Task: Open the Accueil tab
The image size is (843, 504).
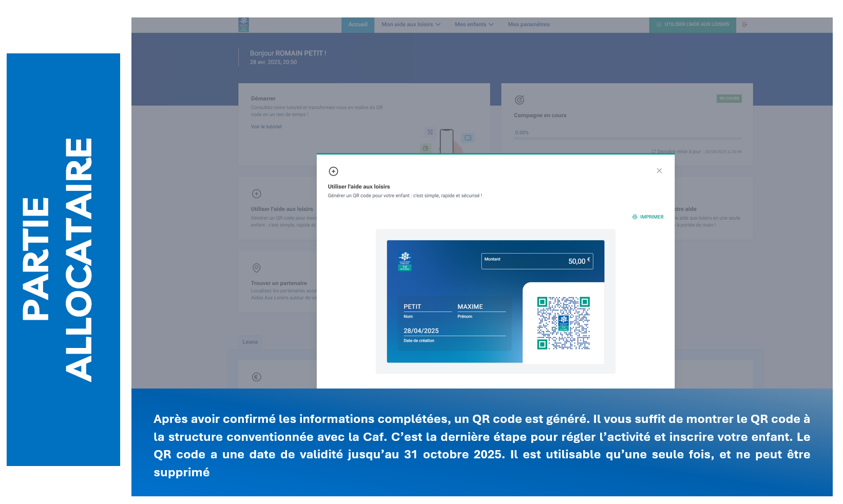Action: point(358,25)
